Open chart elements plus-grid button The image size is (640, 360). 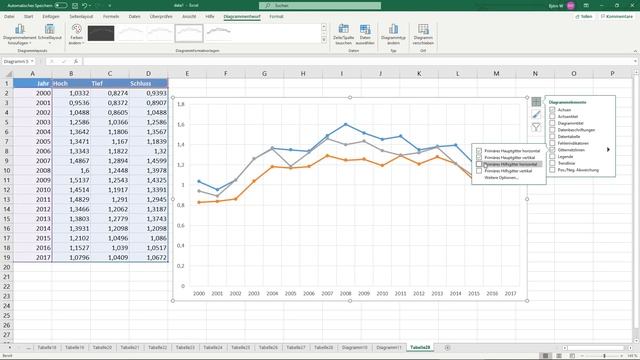536,102
